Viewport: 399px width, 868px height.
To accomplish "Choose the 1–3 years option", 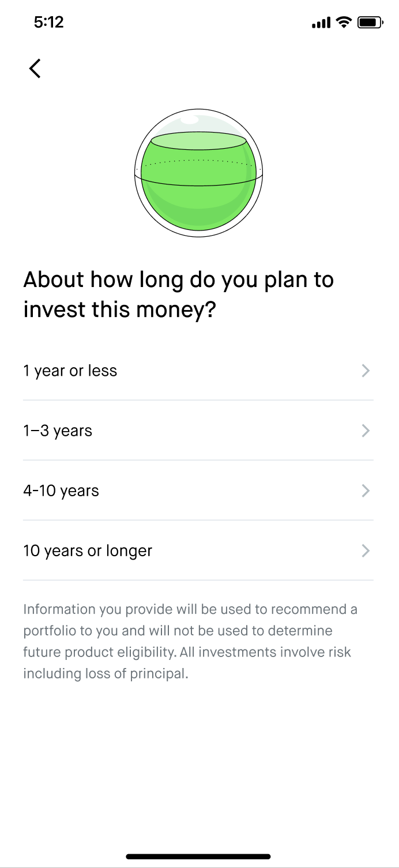I will click(198, 431).
